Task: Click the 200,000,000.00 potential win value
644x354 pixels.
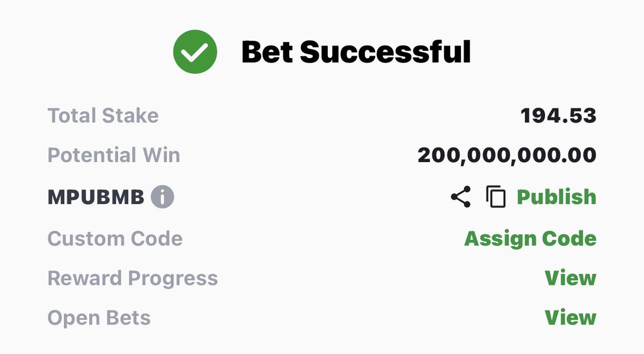Action: pos(507,156)
